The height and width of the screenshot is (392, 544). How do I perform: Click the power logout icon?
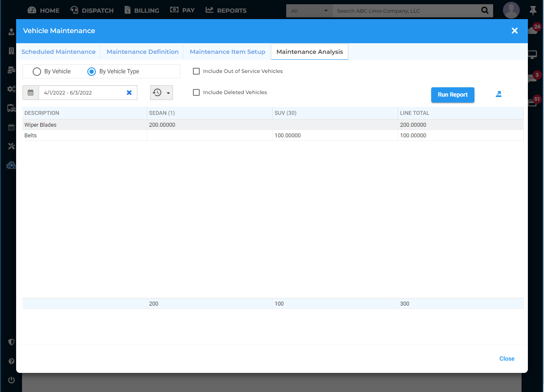pos(11,380)
